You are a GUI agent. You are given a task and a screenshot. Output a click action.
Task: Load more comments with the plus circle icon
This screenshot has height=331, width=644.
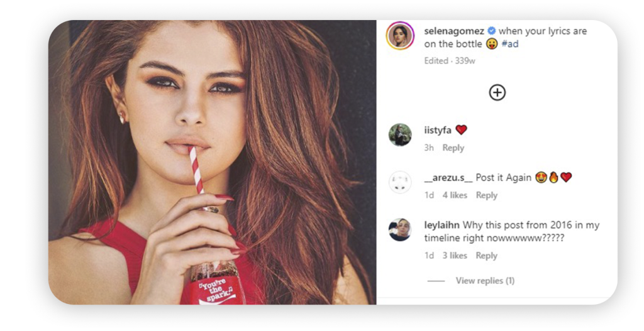[x=497, y=93]
